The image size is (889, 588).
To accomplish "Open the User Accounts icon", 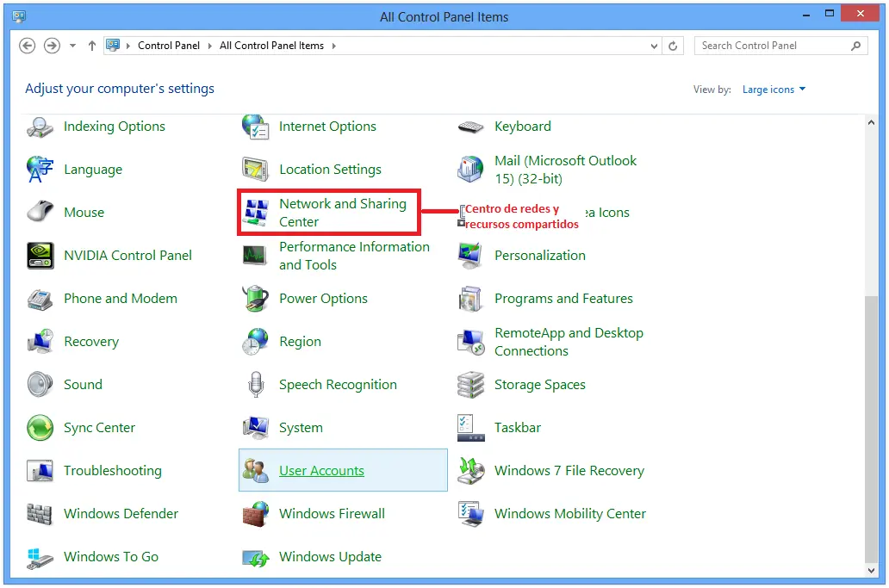I will [x=255, y=471].
